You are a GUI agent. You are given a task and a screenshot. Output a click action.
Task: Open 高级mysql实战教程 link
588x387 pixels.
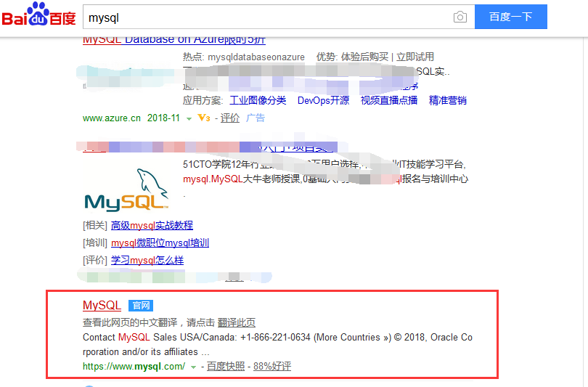pyautogui.click(x=152, y=225)
